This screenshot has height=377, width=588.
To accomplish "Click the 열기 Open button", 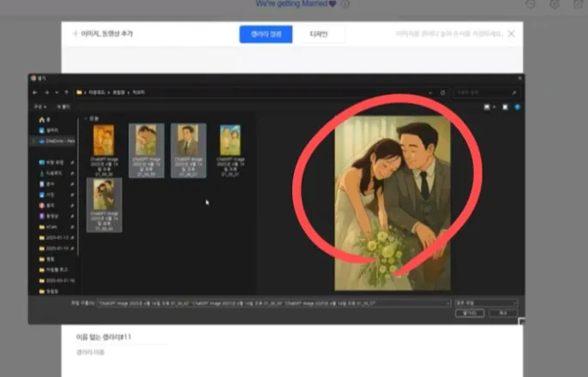I will [x=470, y=314].
